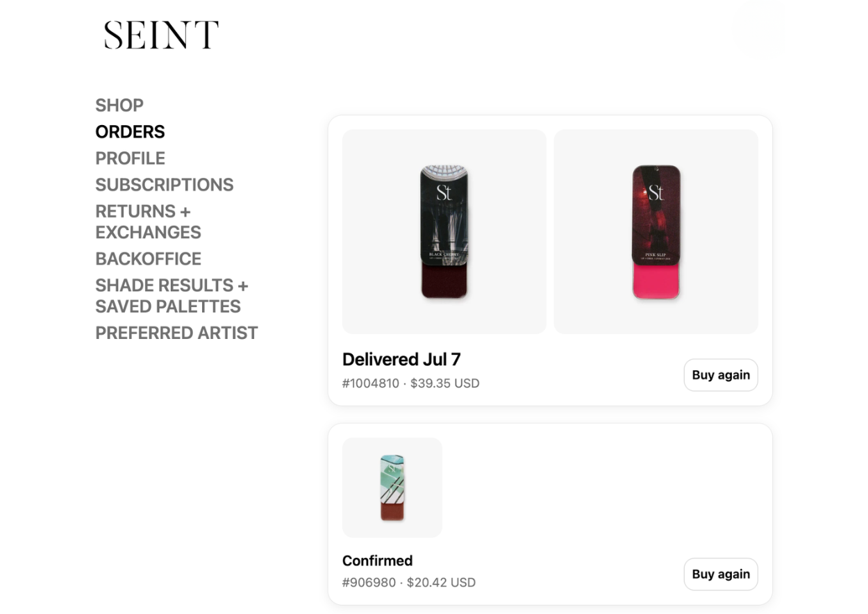The image size is (868, 614).
Task: Buy again order #906980
Action: click(721, 574)
